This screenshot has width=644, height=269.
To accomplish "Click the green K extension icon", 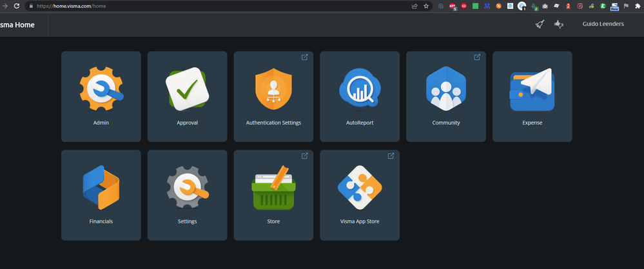I will tap(603, 6).
